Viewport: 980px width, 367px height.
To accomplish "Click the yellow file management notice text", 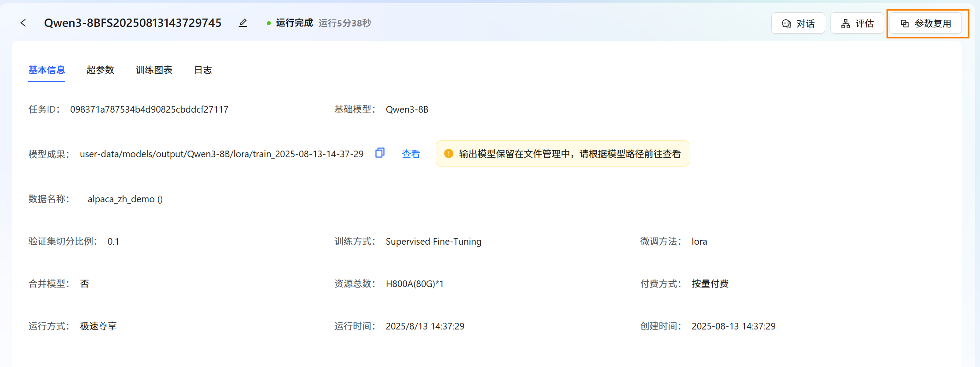I will pyautogui.click(x=569, y=154).
